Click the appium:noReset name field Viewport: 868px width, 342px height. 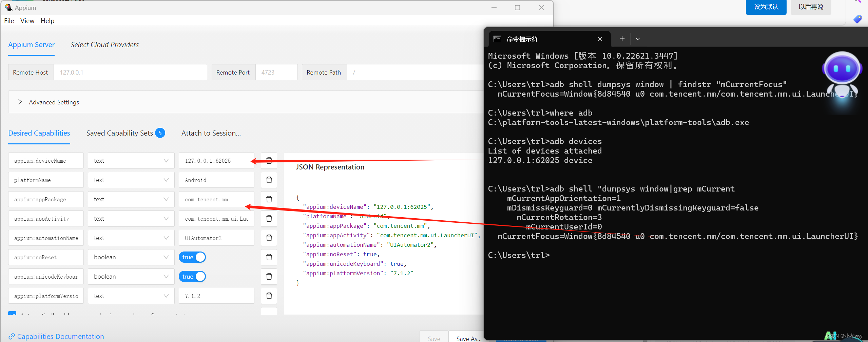46,257
